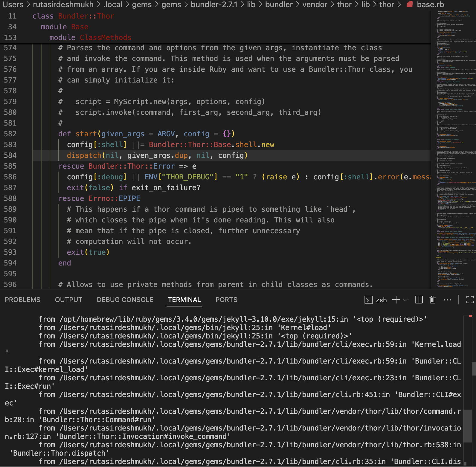
Task: Kill terminal with trash icon
Action: (x=433, y=300)
